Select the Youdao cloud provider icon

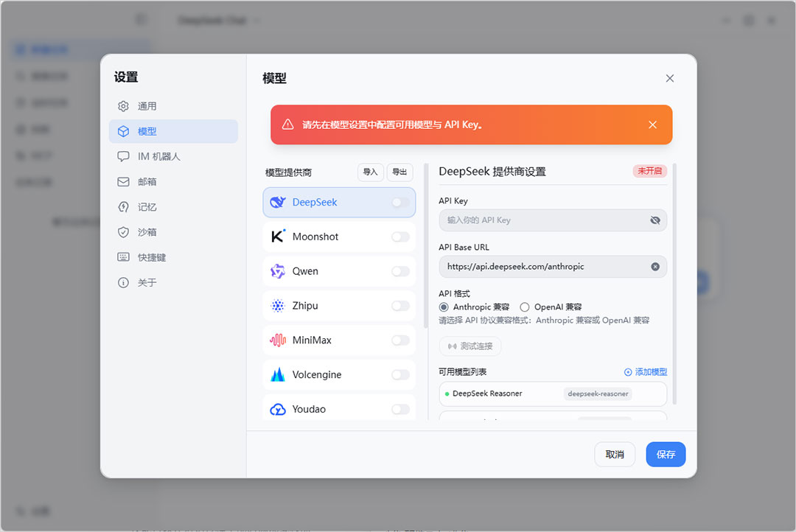click(279, 408)
